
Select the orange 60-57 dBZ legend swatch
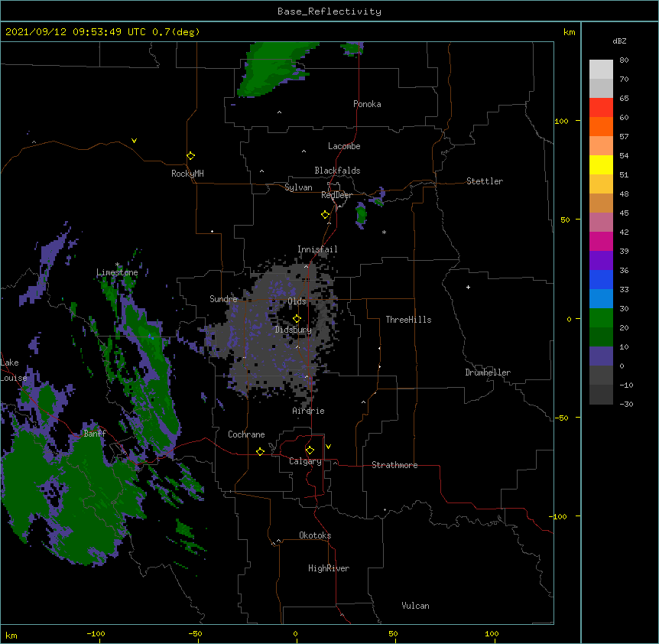601,126
